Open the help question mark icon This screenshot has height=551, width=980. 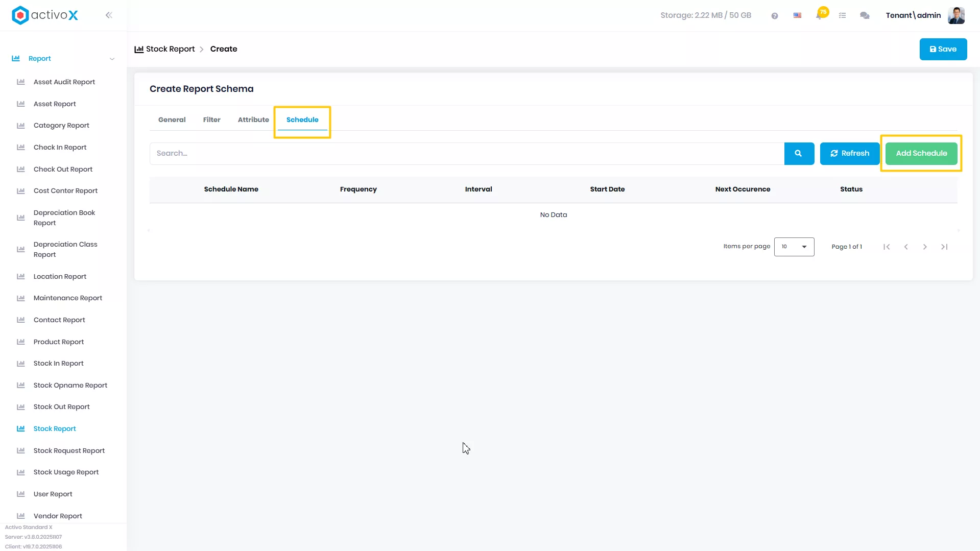775,16
